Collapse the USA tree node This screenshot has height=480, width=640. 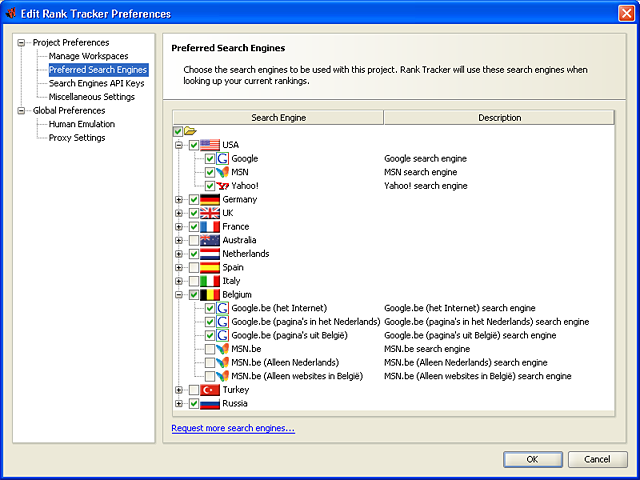pyautogui.click(x=179, y=145)
